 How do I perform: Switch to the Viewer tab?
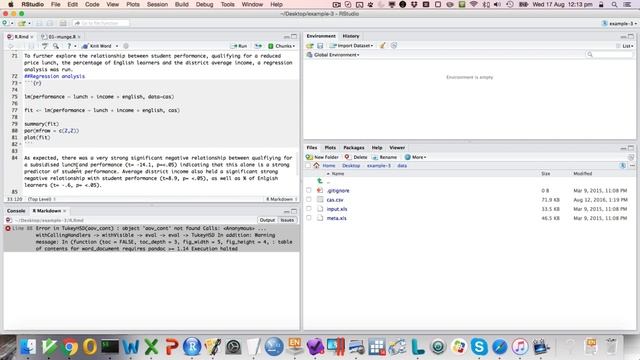397,148
